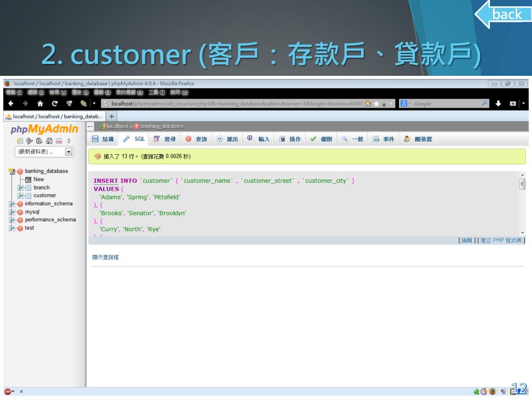Click the Downloads arrow icon in Firefox toolbar
532x399 pixels.
(498, 103)
